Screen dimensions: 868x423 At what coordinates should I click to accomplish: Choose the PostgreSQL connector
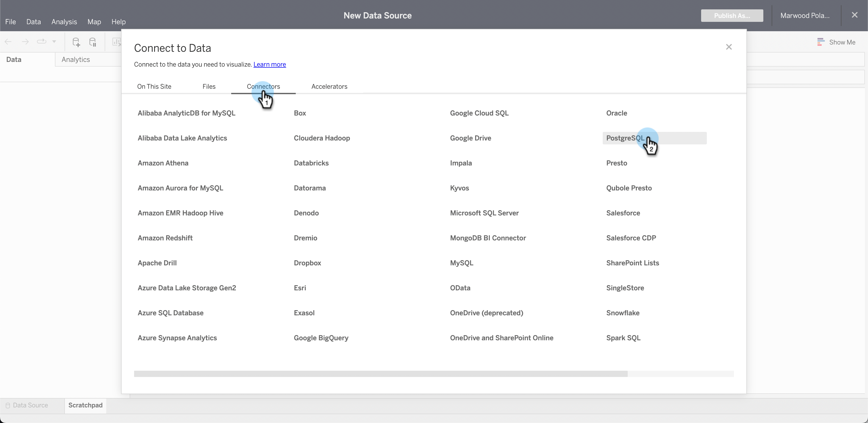pos(654,138)
